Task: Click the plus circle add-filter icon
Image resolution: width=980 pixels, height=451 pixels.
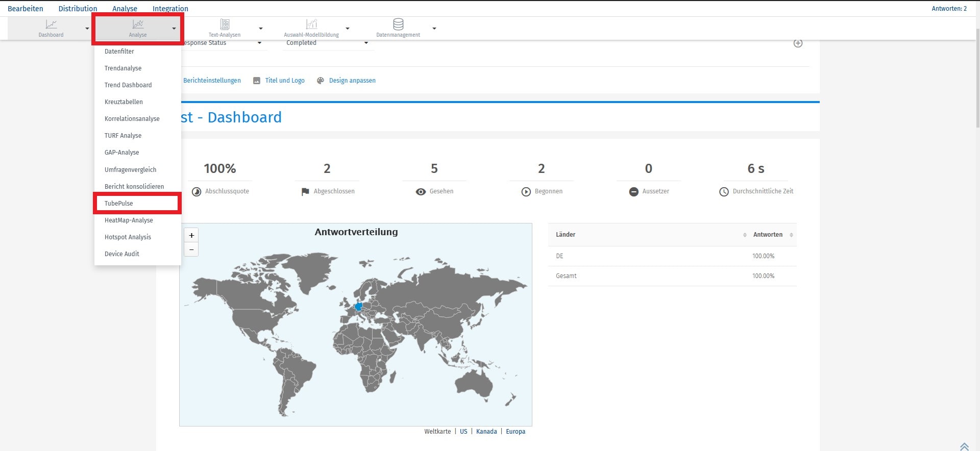Action: (x=798, y=43)
